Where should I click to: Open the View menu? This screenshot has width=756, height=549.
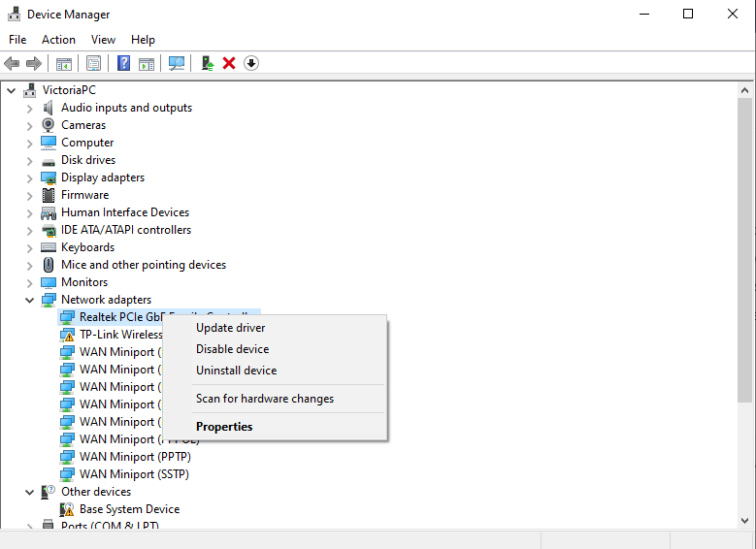click(x=103, y=40)
